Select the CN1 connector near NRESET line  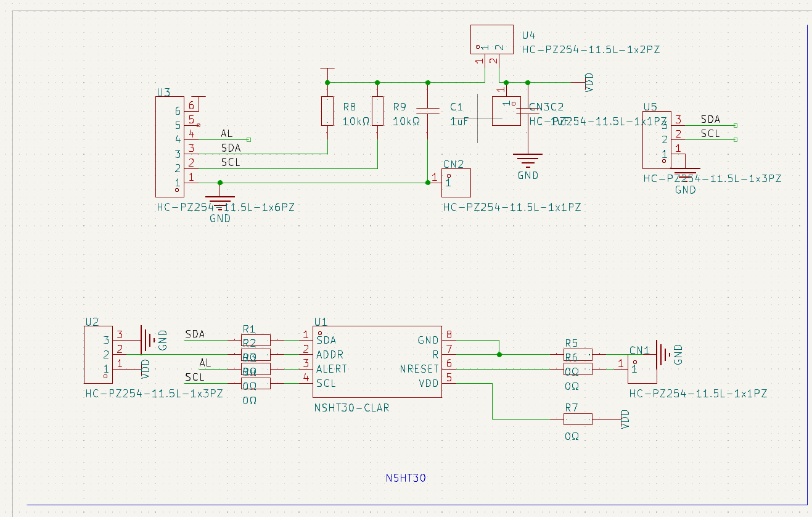[x=642, y=369]
